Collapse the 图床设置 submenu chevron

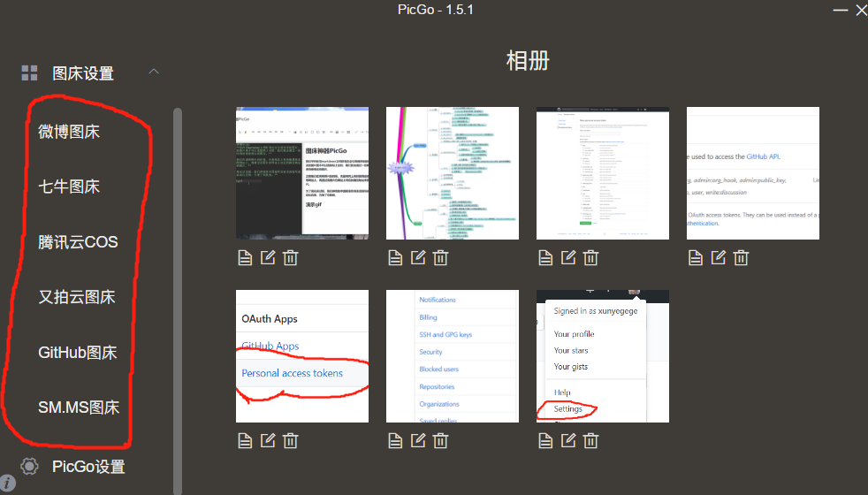[x=154, y=72]
